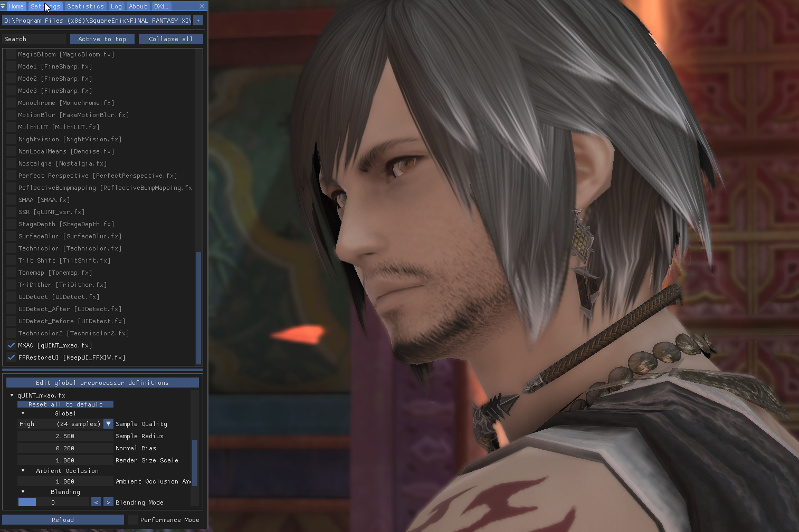Image resolution: width=799 pixels, height=532 pixels.
Task: Collapse the Ambient Occlusion group
Action: pos(23,471)
